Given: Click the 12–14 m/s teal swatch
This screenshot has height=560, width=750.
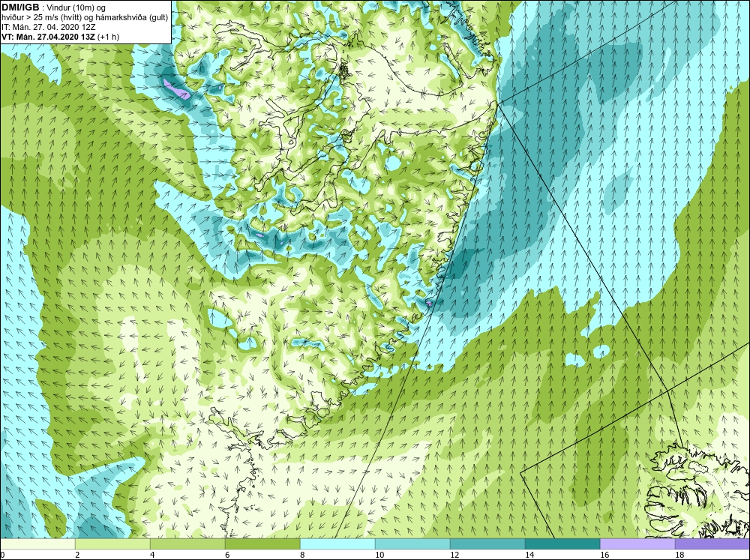Looking at the screenshot, I should click(x=487, y=544).
